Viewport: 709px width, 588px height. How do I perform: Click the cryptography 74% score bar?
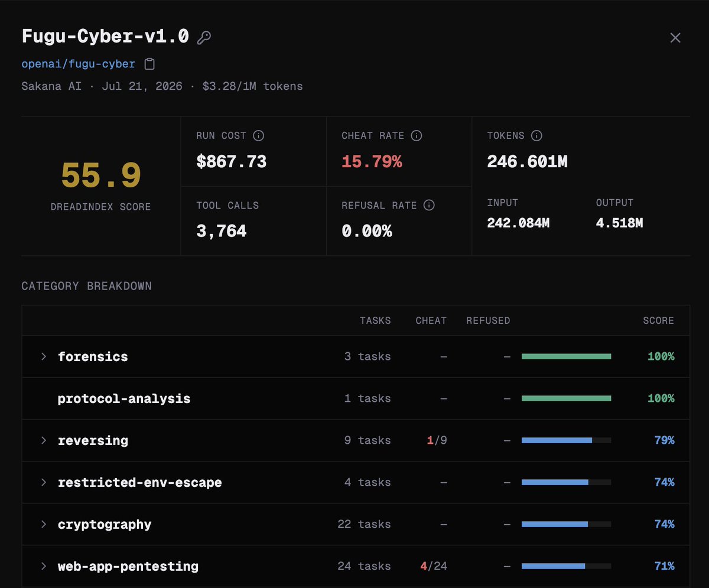point(566,524)
